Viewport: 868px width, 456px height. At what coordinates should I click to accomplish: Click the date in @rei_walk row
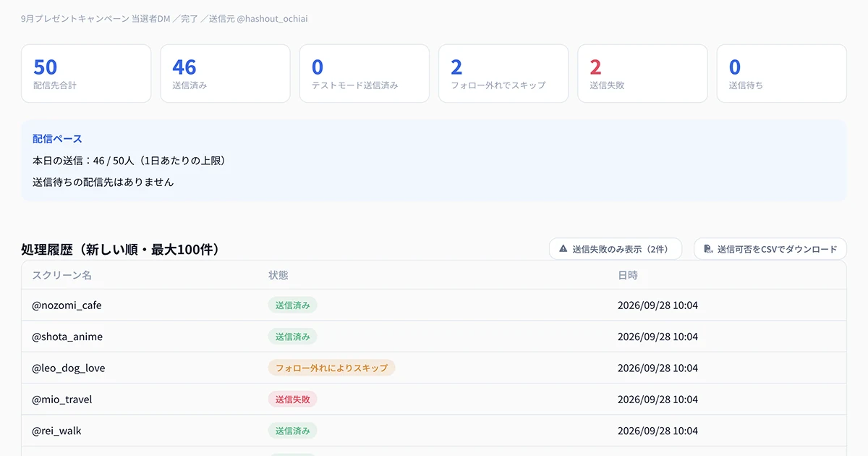[658, 431]
